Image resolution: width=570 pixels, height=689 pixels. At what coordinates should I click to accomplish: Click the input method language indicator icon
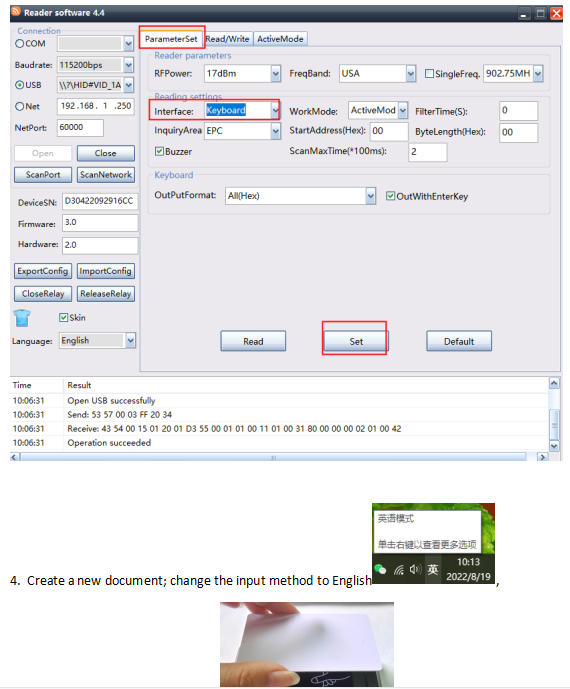[x=433, y=570]
